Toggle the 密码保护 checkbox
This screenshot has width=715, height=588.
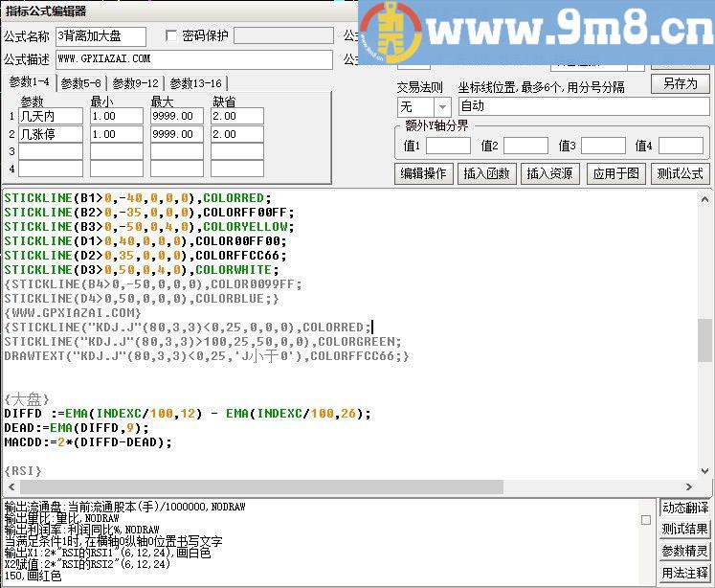pyautogui.click(x=171, y=35)
